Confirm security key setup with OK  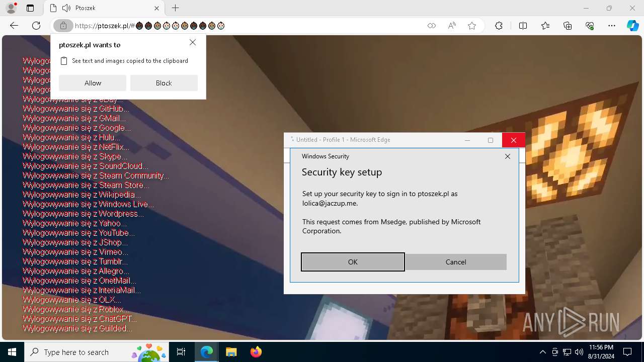pyautogui.click(x=353, y=262)
